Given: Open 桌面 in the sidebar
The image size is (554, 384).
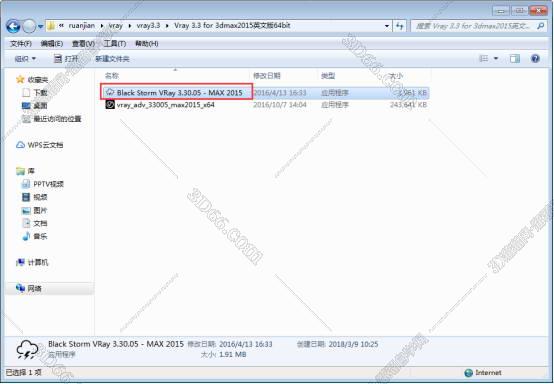Looking at the screenshot, I should 40,106.
